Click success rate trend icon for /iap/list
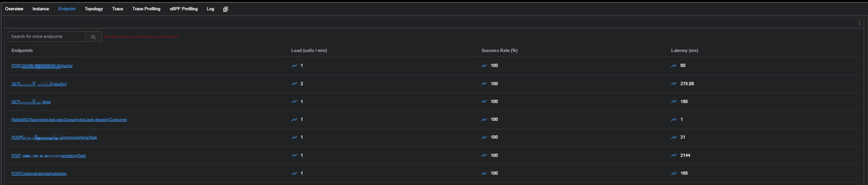This screenshot has width=868, height=185. click(484, 66)
